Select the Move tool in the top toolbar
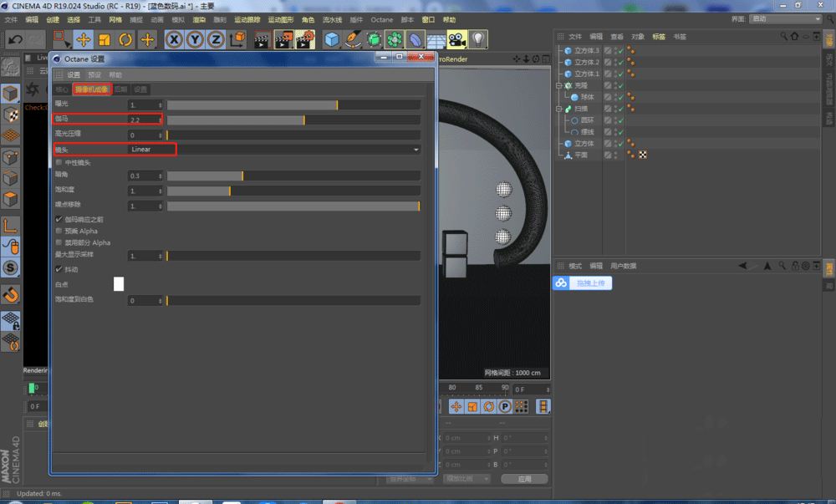 point(84,39)
